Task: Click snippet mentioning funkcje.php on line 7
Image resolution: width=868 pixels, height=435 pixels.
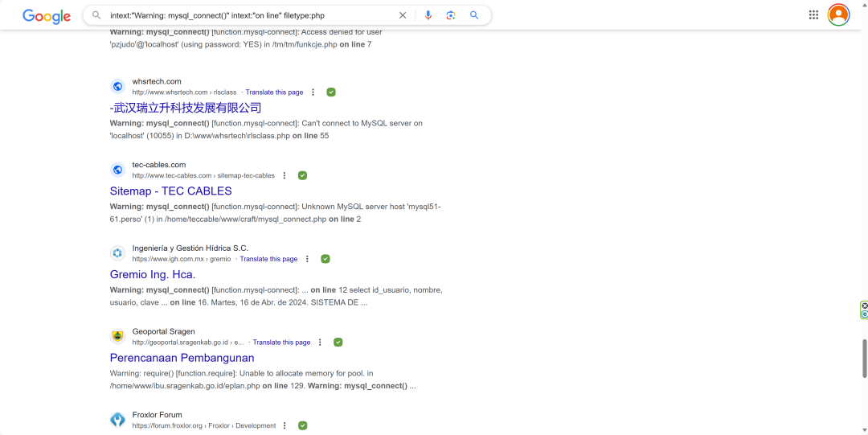Action: tap(247, 39)
